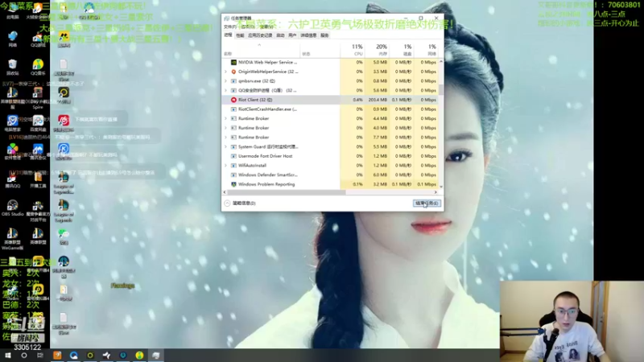Switch to the 应用历史记录 tab
The width and height of the screenshot is (644, 362).
click(x=260, y=35)
